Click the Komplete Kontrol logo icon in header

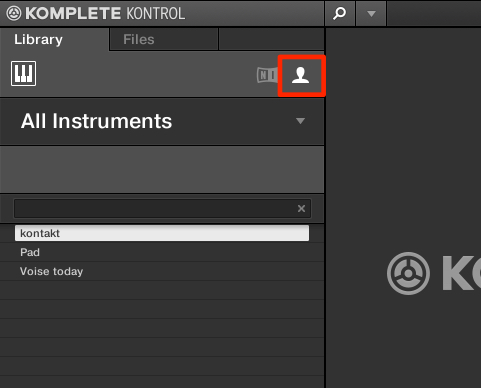tap(14, 14)
